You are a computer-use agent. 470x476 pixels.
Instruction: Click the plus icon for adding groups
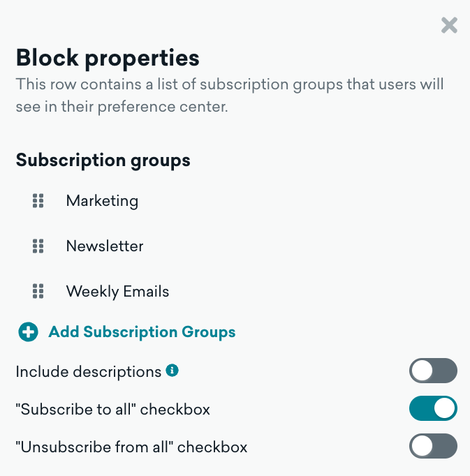(x=28, y=332)
